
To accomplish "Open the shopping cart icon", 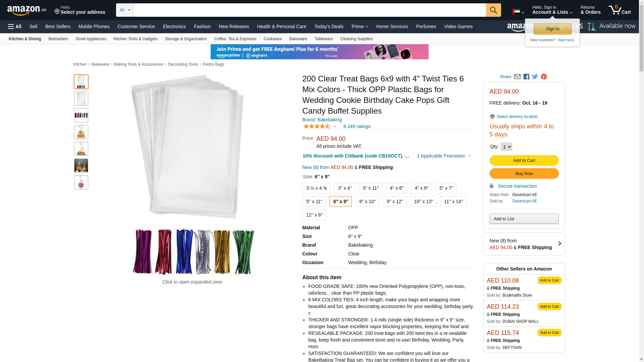I will click(620, 10).
